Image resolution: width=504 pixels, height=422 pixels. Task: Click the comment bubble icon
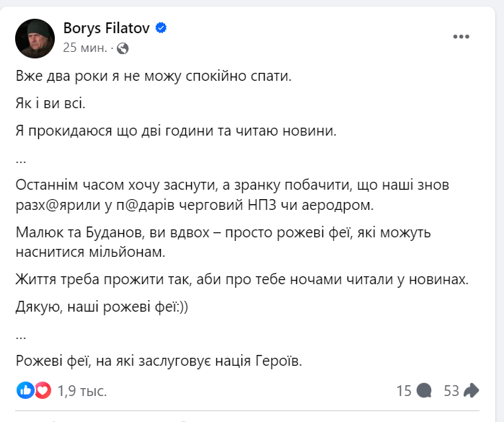click(x=425, y=391)
